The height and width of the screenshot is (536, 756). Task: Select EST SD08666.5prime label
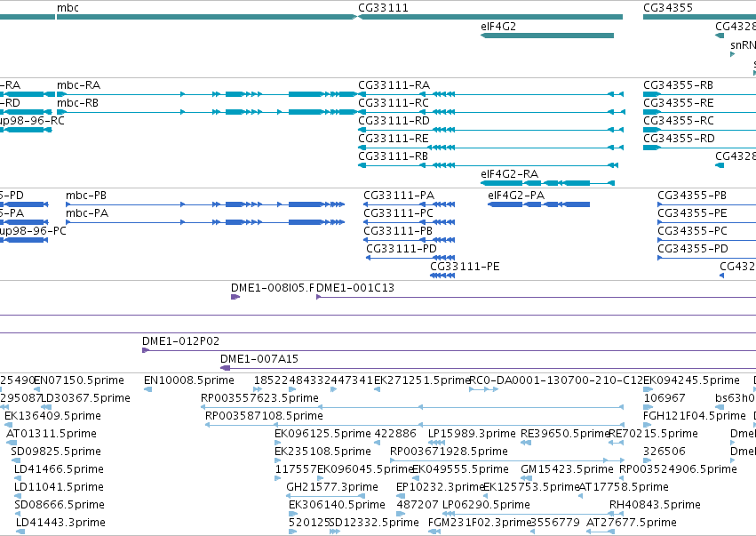60,505
